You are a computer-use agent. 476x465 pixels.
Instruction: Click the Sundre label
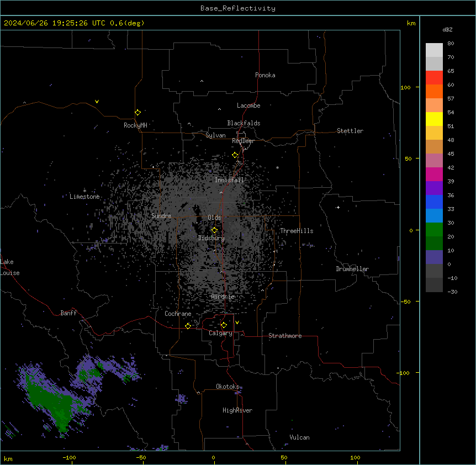pos(161,216)
